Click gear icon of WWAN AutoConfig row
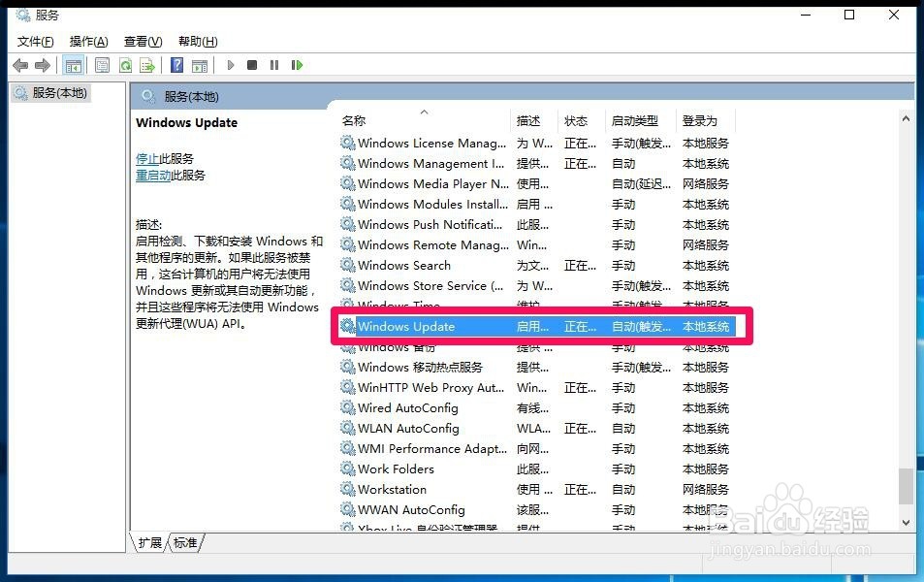The height and width of the screenshot is (582, 924). click(x=348, y=509)
